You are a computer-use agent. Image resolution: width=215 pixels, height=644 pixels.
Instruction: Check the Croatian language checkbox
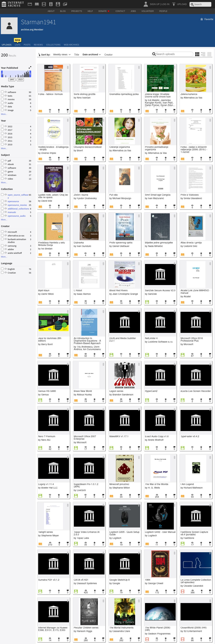click(2, 273)
